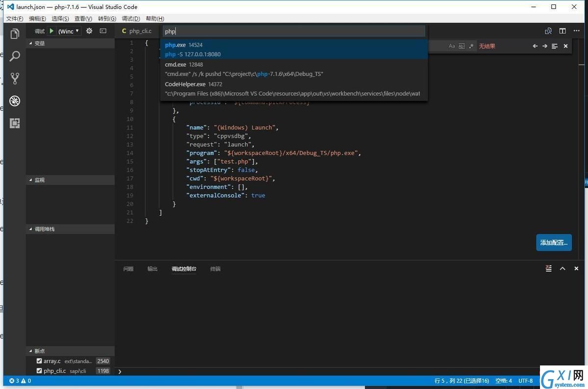Open the 转到(G) menu
The width and height of the screenshot is (588, 389).
point(107,19)
